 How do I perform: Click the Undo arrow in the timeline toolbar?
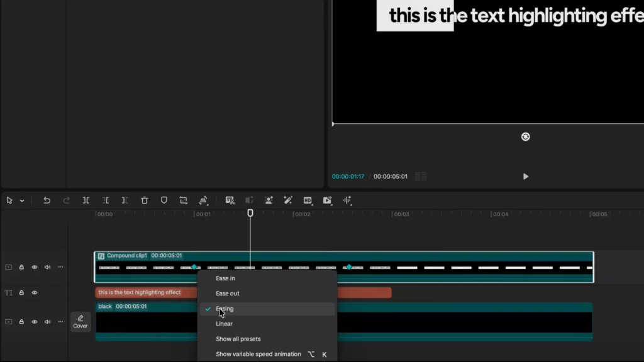pos(47,200)
